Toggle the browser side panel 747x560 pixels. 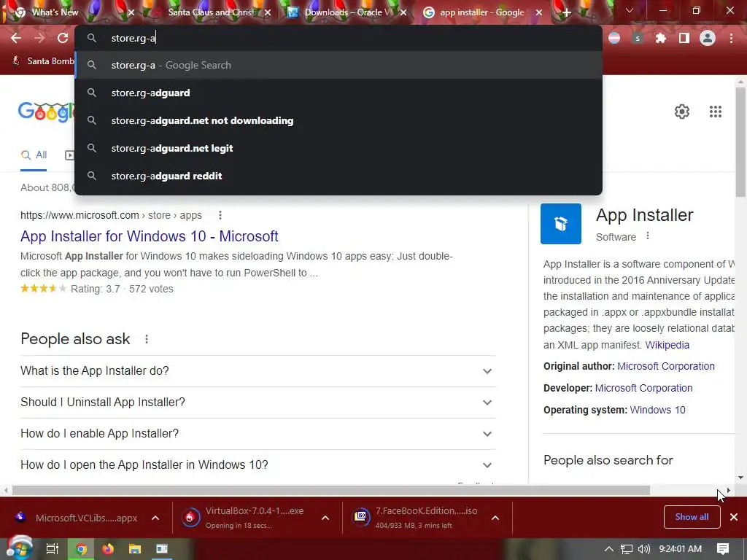coord(684,38)
